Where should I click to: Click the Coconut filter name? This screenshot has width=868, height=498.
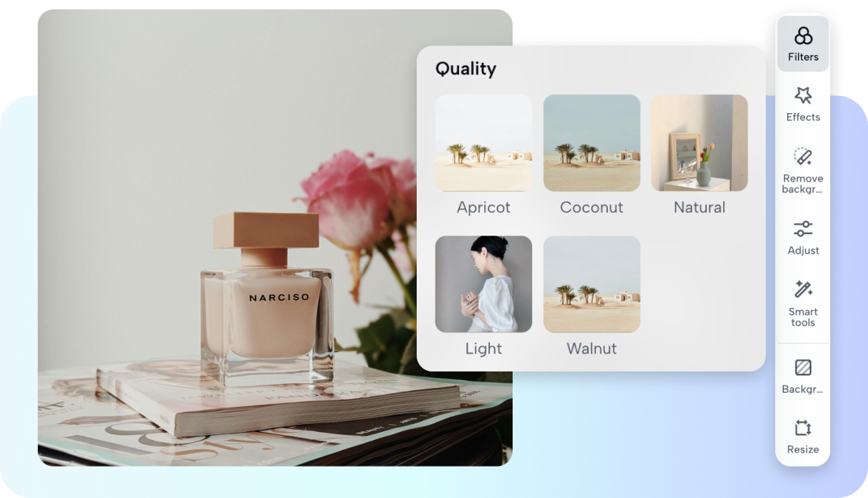(591, 207)
